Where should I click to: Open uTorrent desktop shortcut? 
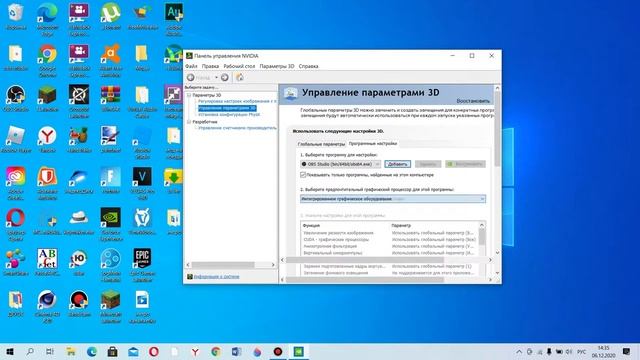point(111,17)
